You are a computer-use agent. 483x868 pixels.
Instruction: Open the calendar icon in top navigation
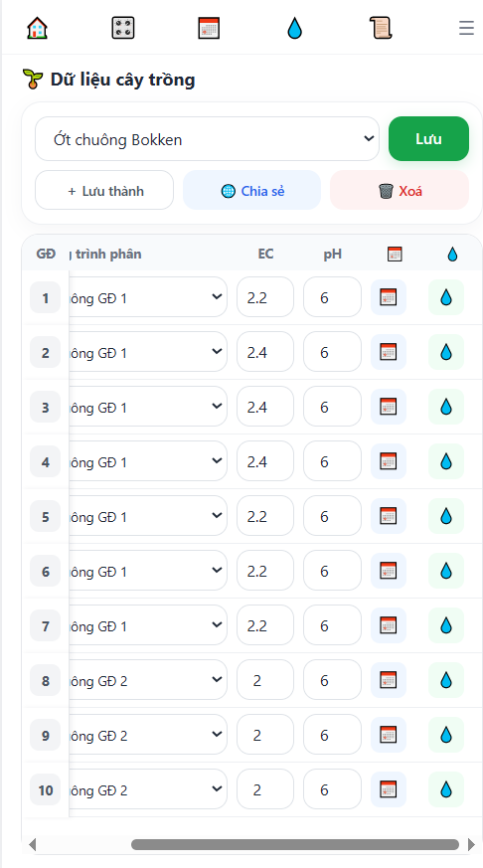click(x=209, y=28)
